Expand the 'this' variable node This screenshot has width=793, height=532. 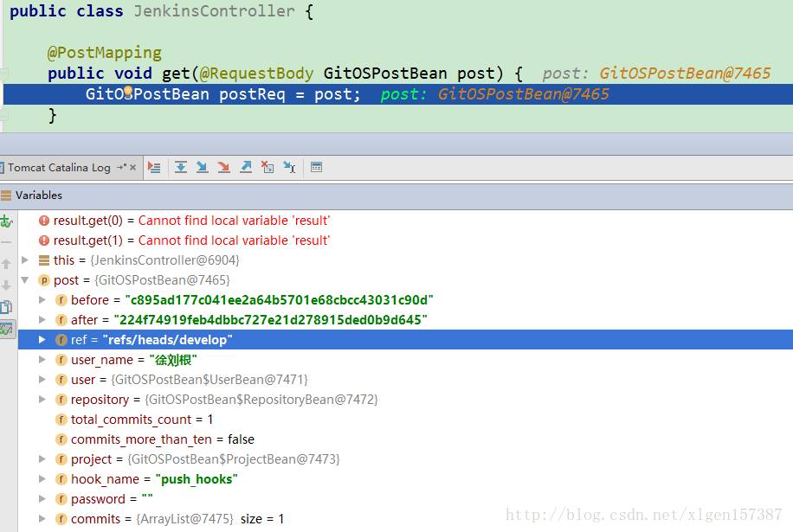tap(25, 260)
